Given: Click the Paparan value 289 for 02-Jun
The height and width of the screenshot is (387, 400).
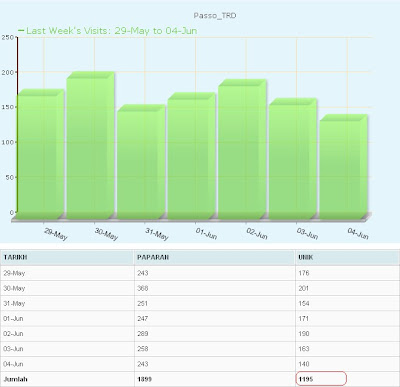Looking at the screenshot, I should (x=143, y=334).
